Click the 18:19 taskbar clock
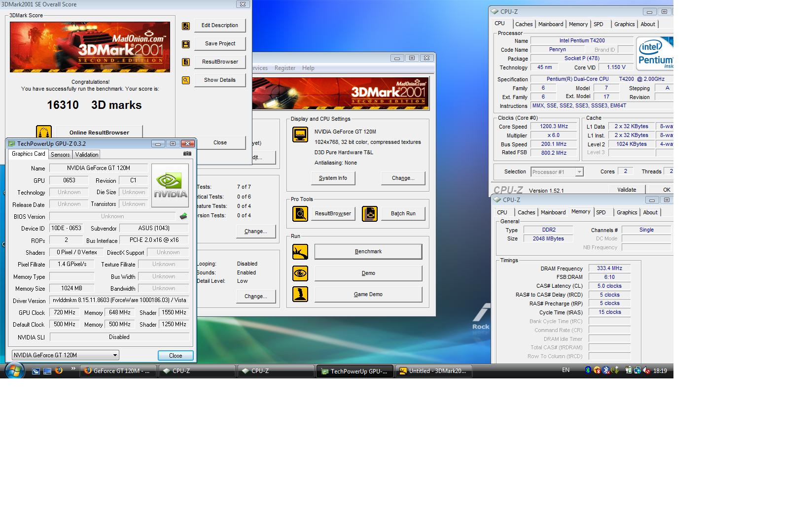 pos(660,371)
